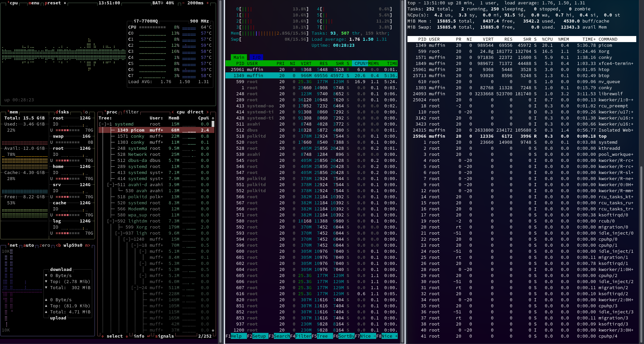Screen dimensions: 644x344
Task: Click the right arrow of "< cpu direct >" sorting
Action: [x=208, y=112]
